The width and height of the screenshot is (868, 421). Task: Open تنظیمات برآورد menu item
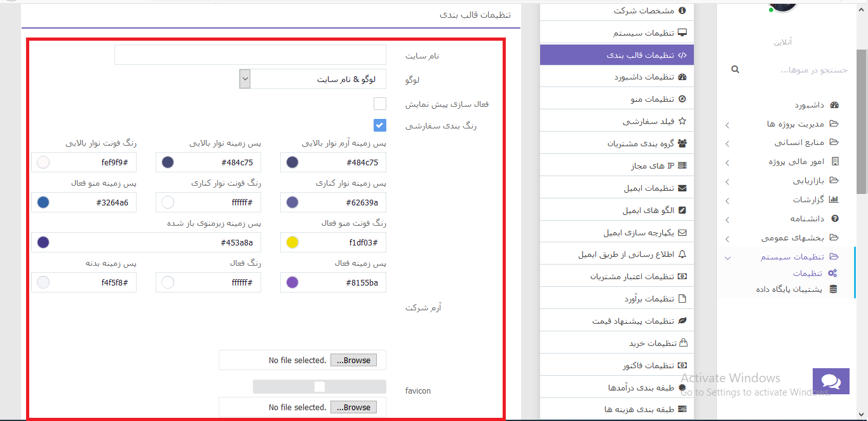(x=617, y=299)
